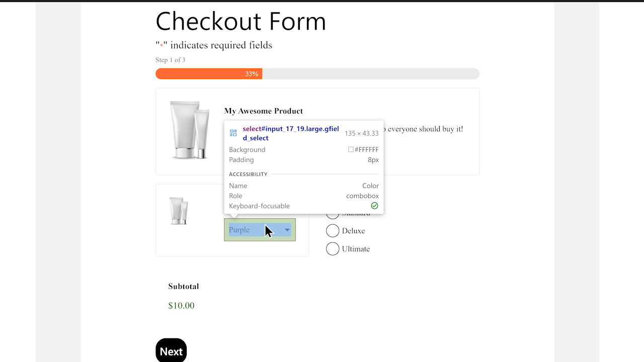
Task: Click the small product thumbnail beside dropdown
Action: [x=179, y=211]
